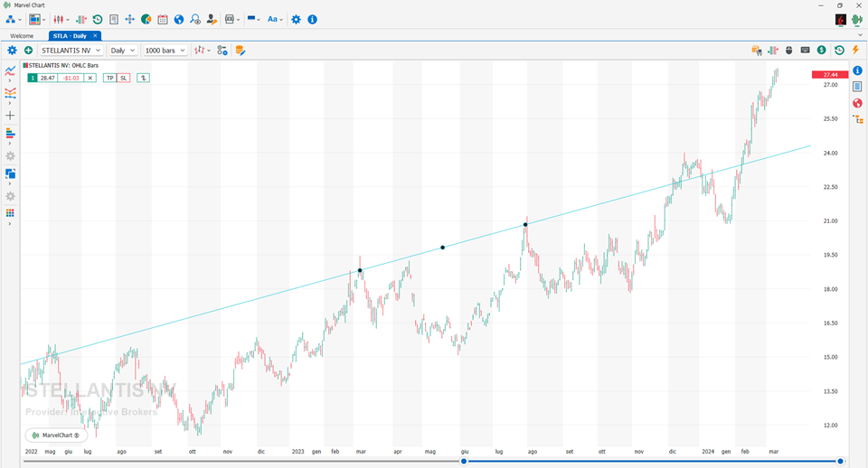Click the green plus add icon
Screen dimensions: 868x468
coord(28,51)
